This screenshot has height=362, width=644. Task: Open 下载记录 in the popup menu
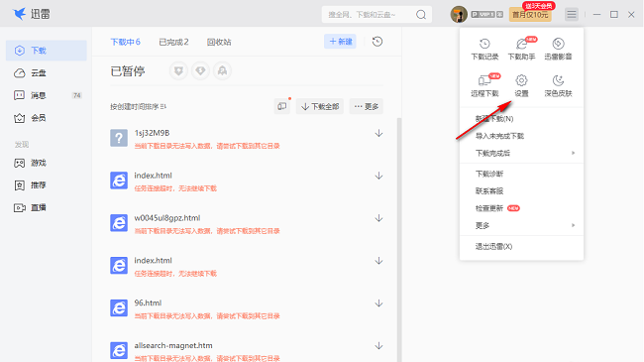point(484,49)
